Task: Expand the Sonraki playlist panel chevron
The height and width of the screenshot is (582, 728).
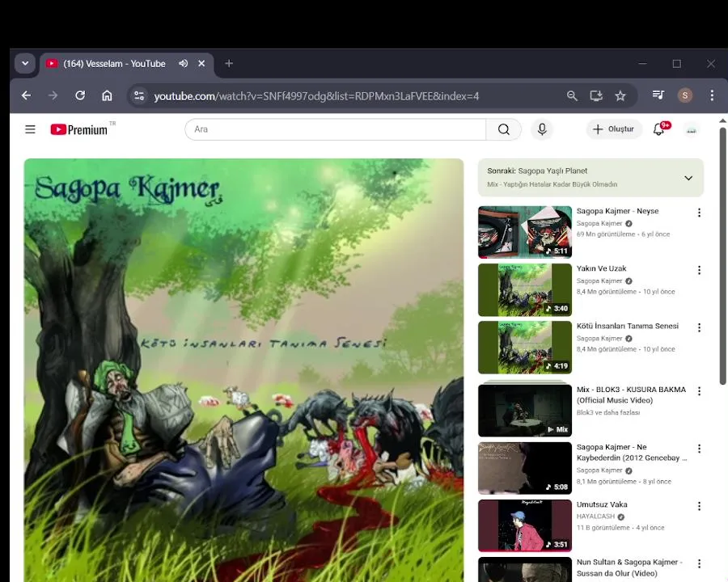Action: point(688,178)
